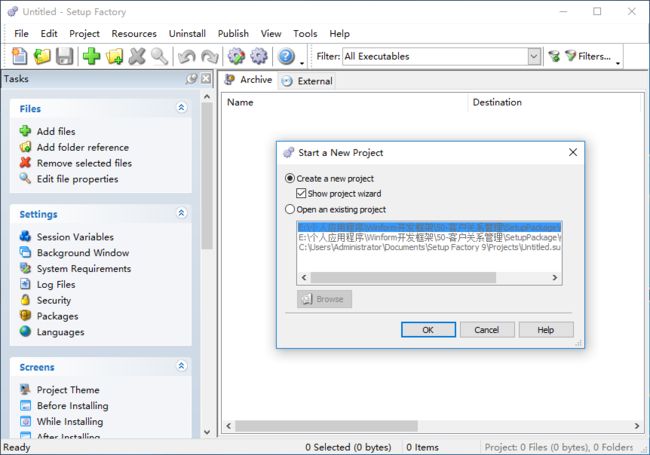650x455 pixels.
Task: Open the Publish menu
Action: [x=233, y=34]
